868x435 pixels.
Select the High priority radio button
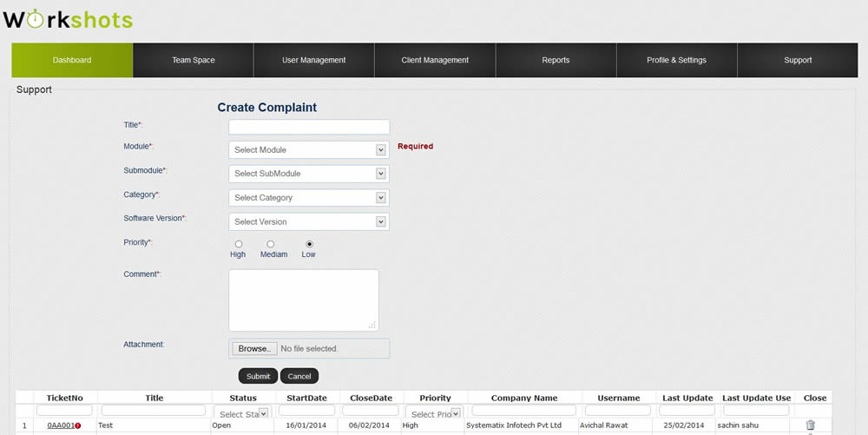click(239, 244)
